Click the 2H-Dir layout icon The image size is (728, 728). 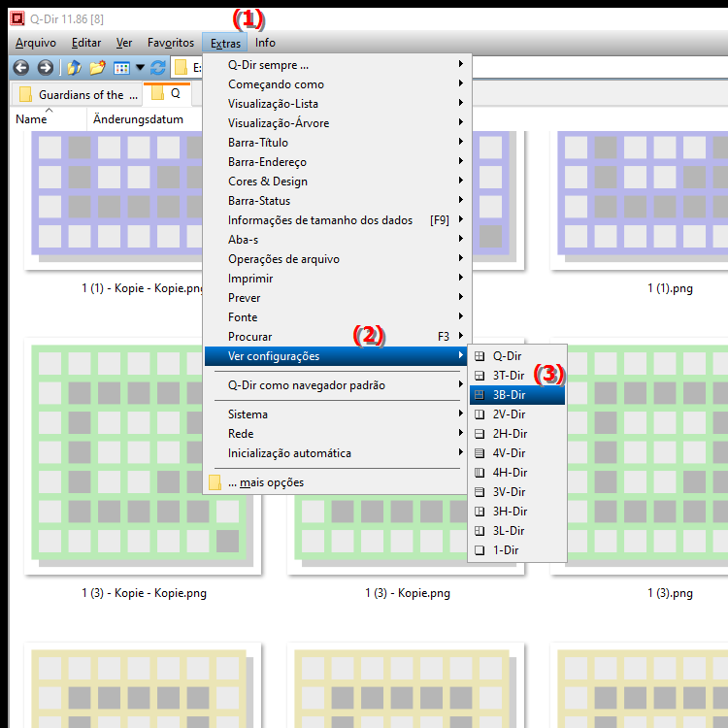(480, 434)
